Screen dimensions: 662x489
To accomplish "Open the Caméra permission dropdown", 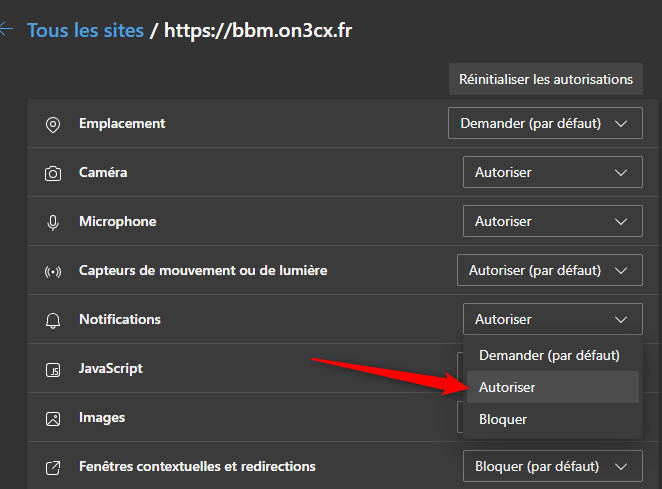I will pos(552,172).
